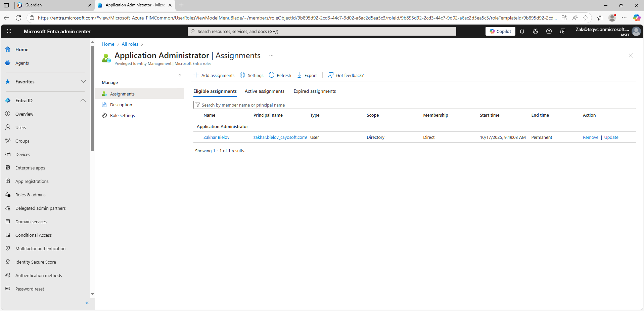Click the Refresh toolbar icon
Image resolution: width=644 pixels, height=311 pixels.
[x=272, y=75]
